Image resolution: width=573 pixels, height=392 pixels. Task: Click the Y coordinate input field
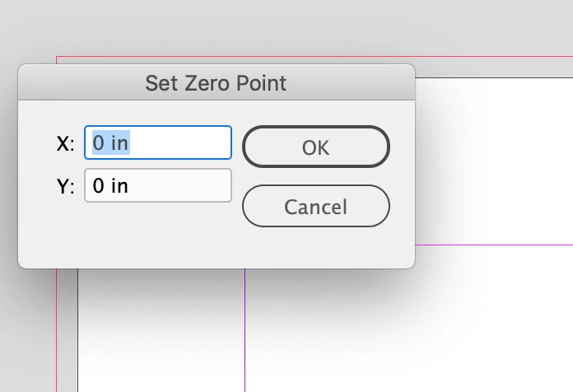158,186
